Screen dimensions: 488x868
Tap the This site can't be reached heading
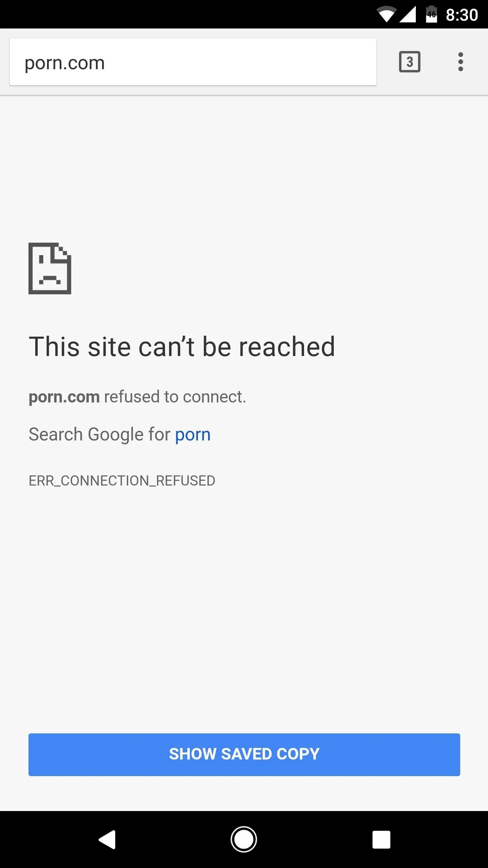click(182, 347)
